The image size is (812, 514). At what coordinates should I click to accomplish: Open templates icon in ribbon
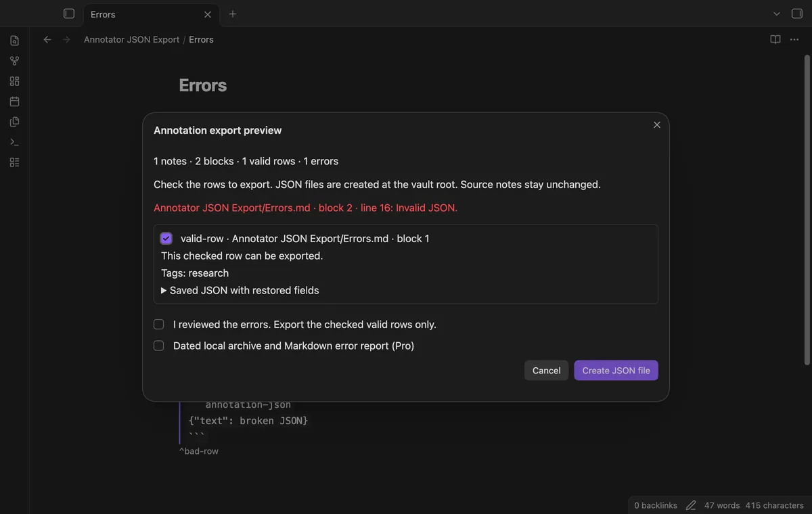tap(14, 122)
